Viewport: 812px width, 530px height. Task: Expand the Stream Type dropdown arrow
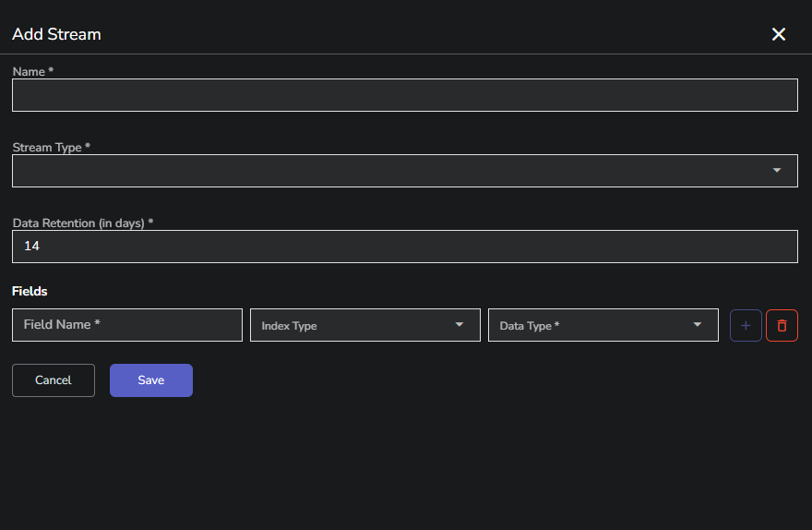(x=776, y=171)
